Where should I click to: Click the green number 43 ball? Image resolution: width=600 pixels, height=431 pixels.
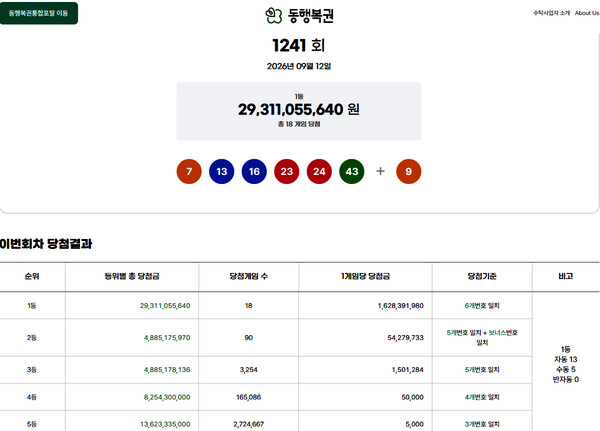click(352, 171)
